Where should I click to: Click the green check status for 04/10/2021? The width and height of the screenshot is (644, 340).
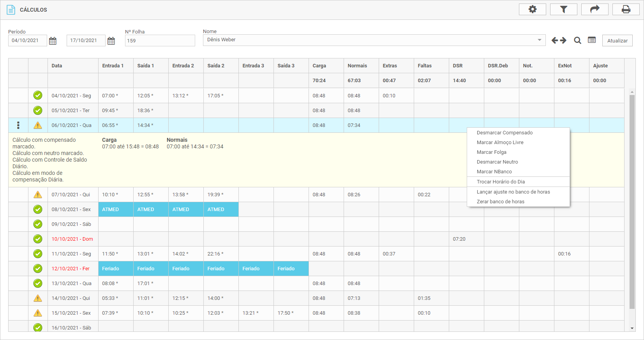click(x=38, y=95)
